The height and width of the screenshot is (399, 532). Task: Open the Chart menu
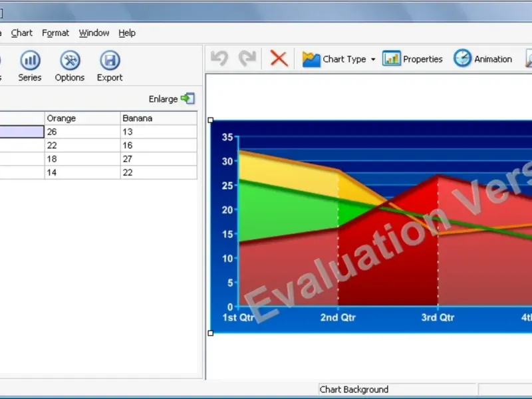(x=22, y=33)
